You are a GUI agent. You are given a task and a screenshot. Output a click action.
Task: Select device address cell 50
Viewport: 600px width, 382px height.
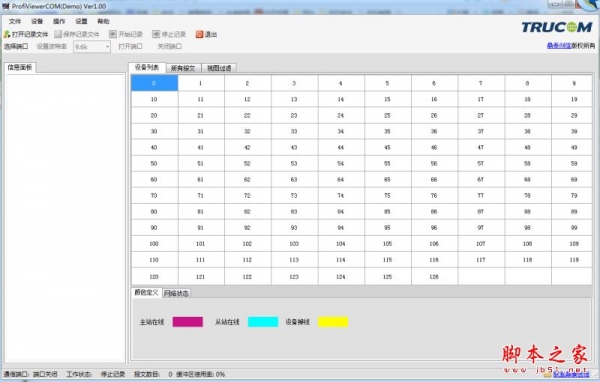pyautogui.click(x=155, y=163)
